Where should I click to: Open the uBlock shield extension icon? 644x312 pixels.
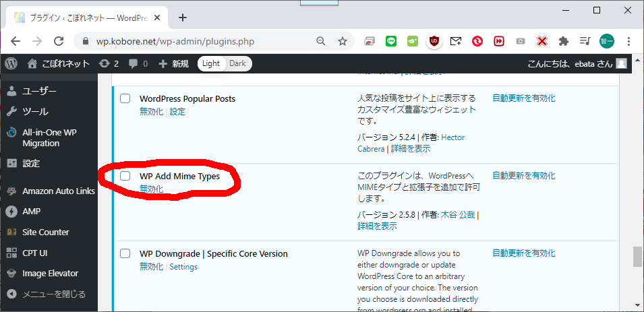[434, 41]
